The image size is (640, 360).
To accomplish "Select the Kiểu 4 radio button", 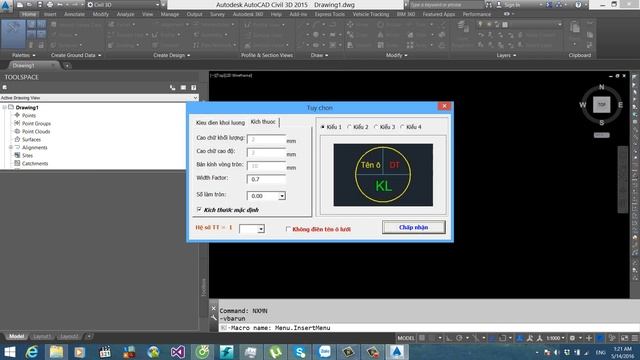I will 402,127.
